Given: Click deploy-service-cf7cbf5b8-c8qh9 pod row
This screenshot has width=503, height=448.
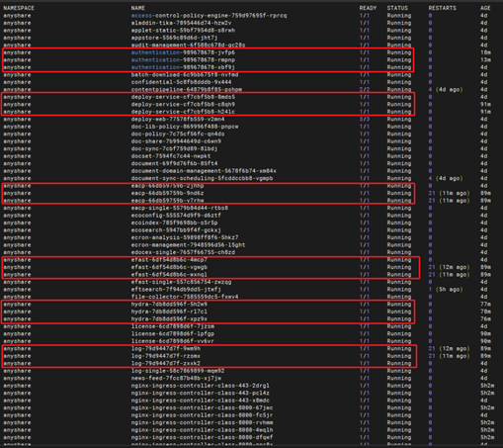Looking at the screenshot, I should (x=209, y=104).
